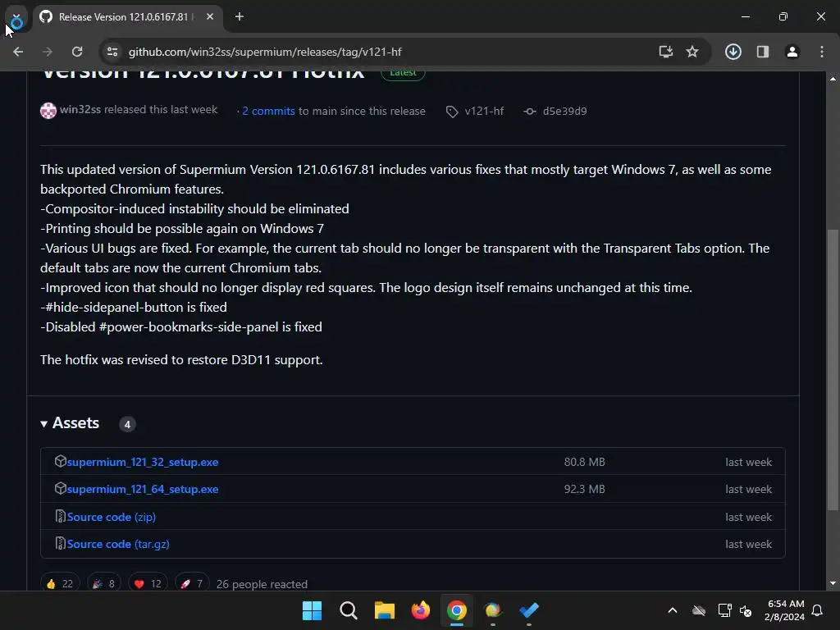
Task: Show hidden system tray icons
Action: click(673, 610)
